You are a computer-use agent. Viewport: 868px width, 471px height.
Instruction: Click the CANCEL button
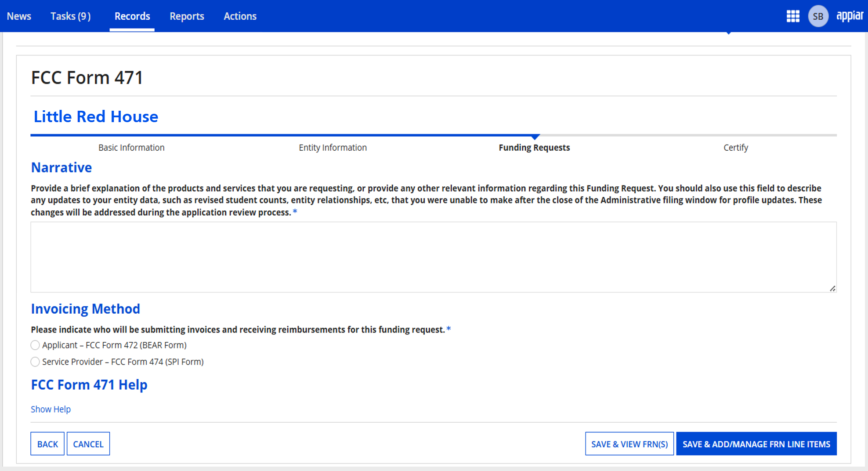(x=88, y=444)
